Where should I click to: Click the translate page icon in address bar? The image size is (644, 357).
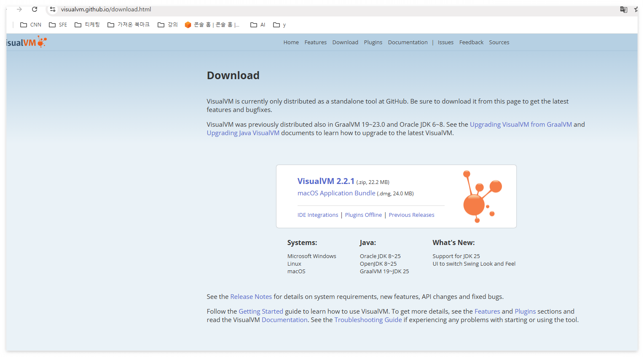coord(624,9)
